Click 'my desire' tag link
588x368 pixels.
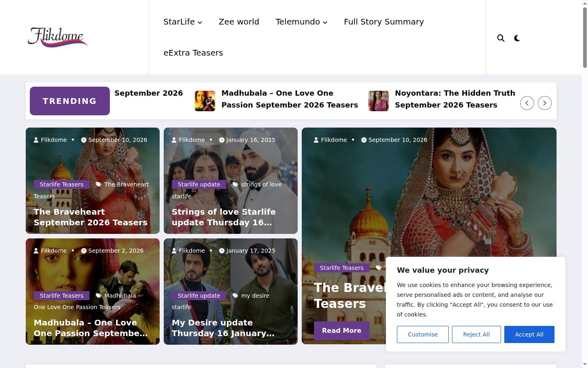pos(255,296)
